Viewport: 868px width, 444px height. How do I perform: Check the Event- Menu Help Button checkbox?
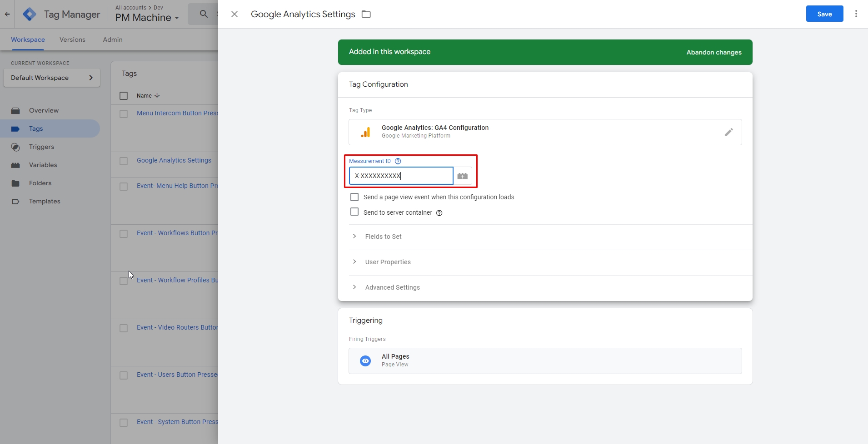pyautogui.click(x=124, y=186)
